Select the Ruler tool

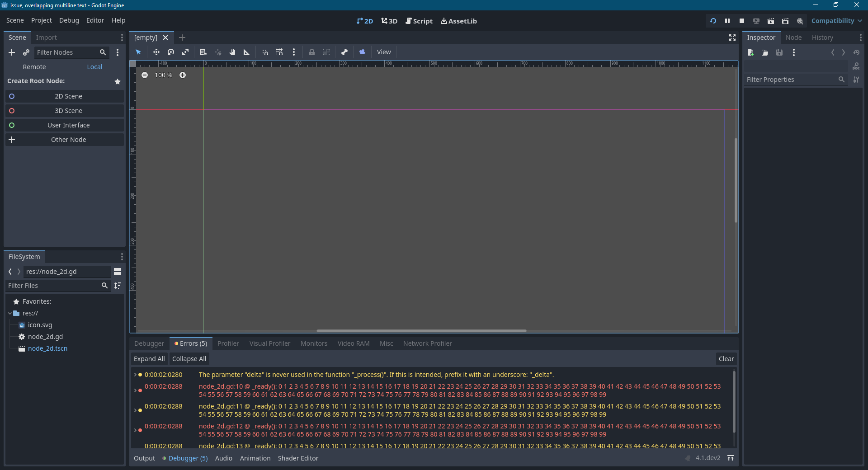[x=246, y=52]
